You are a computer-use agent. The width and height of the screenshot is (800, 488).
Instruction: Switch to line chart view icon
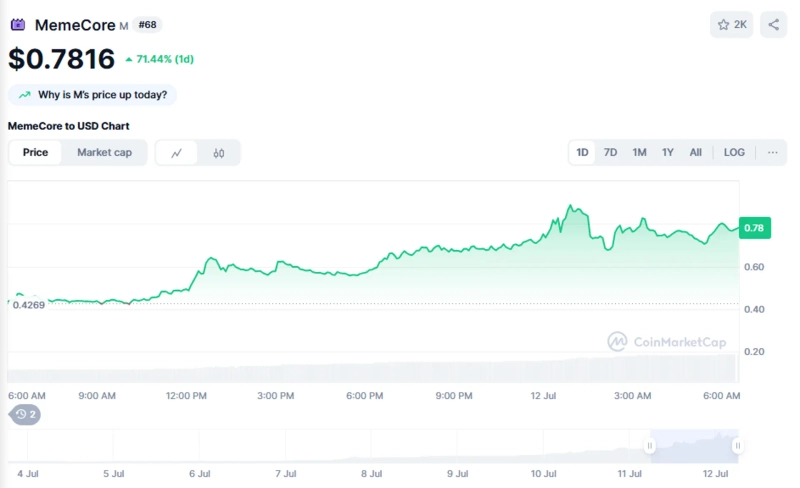(x=177, y=153)
